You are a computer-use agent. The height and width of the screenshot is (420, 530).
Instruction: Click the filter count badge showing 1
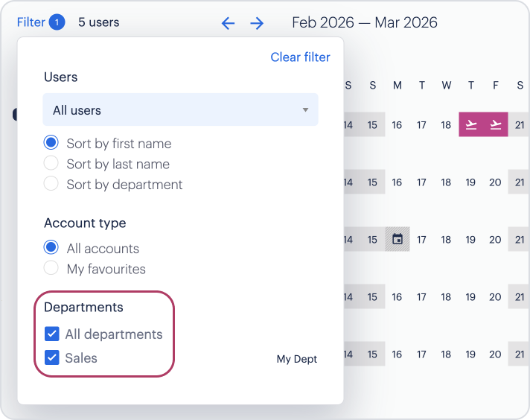pos(57,22)
